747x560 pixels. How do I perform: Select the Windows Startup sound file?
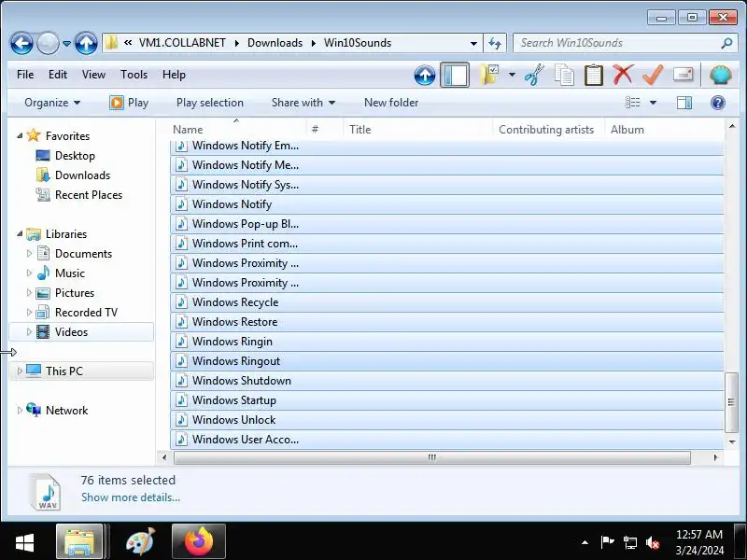coord(447,400)
